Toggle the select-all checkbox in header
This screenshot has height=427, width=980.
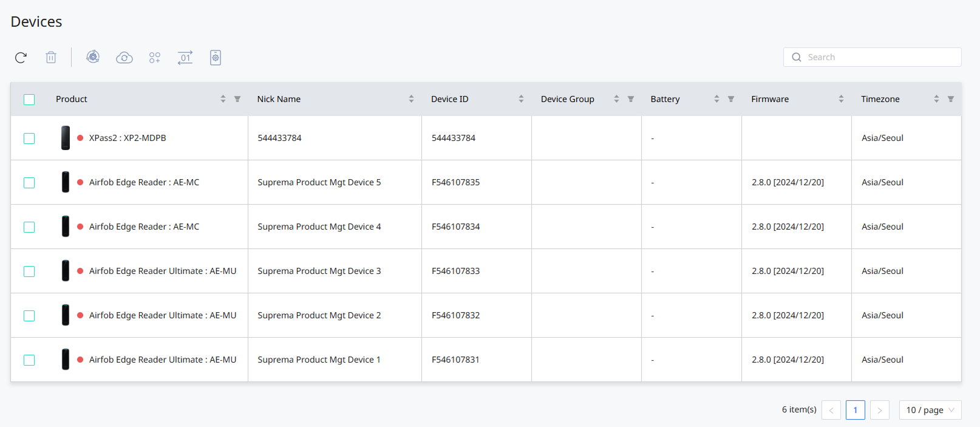tap(29, 100)
